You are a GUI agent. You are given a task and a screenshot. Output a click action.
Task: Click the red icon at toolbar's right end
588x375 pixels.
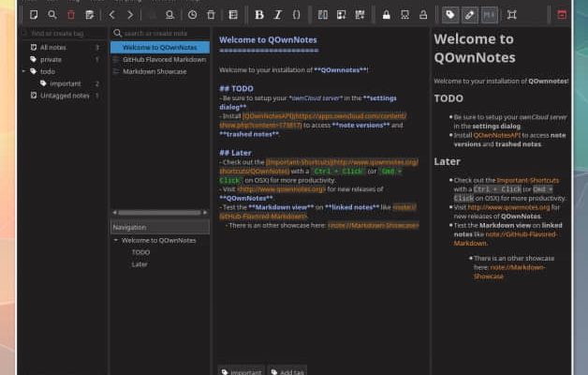[x=562, y=15]
